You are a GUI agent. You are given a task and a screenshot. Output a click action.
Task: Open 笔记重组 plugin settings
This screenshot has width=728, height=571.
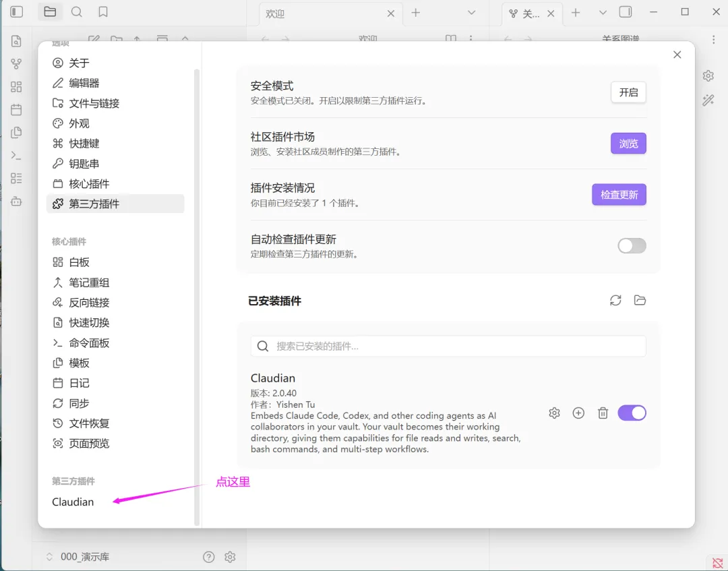pyautogui.click(x=116, y=282)
